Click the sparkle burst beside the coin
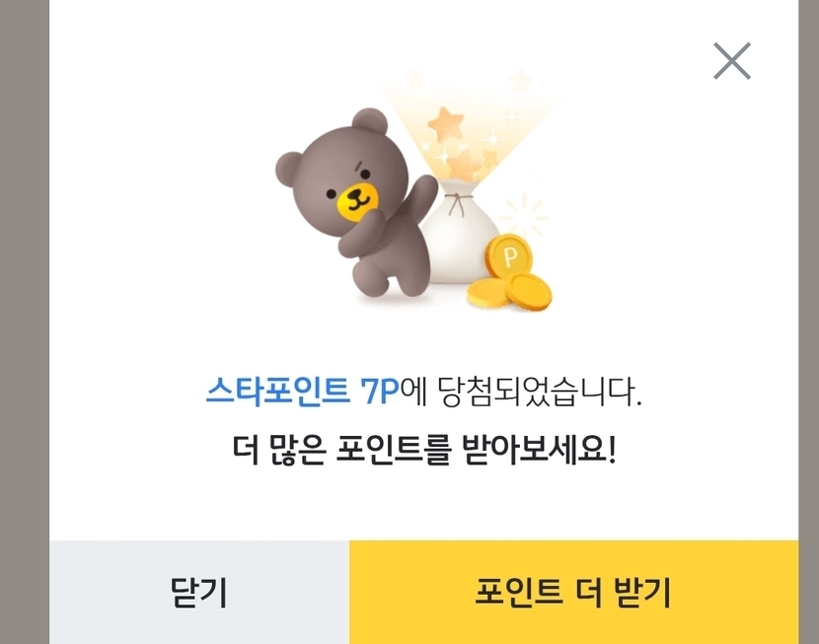The width and height of the screenshot is (819, 644). point(524,215)
